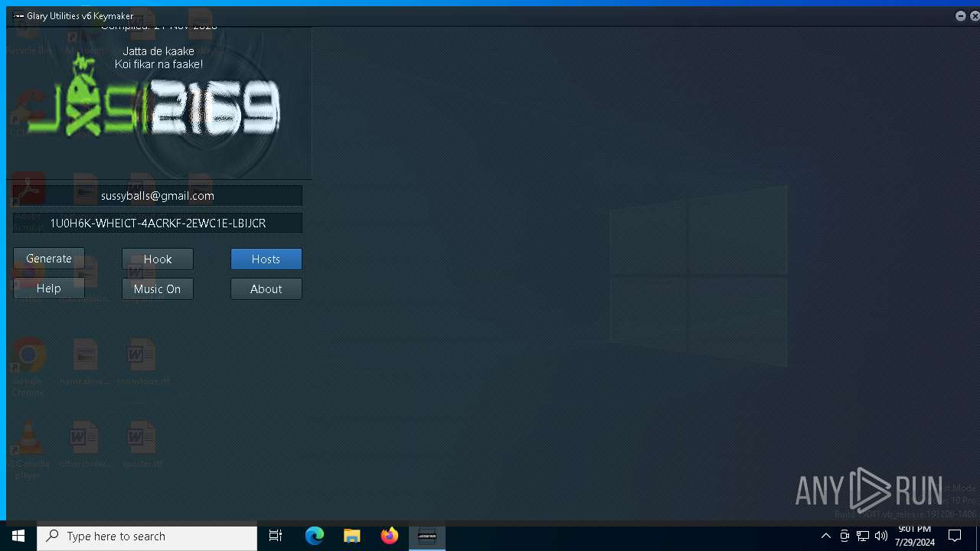
Task: Click the generated license key field
Action: 158,223
